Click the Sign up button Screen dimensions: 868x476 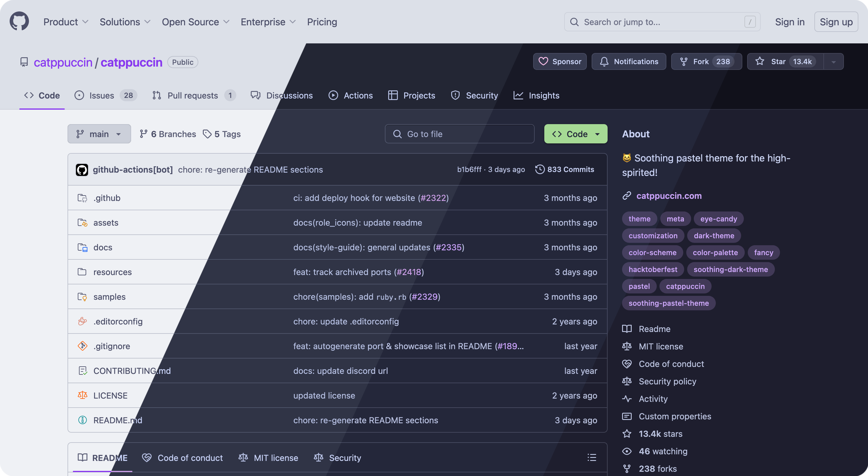coord(836,22)
